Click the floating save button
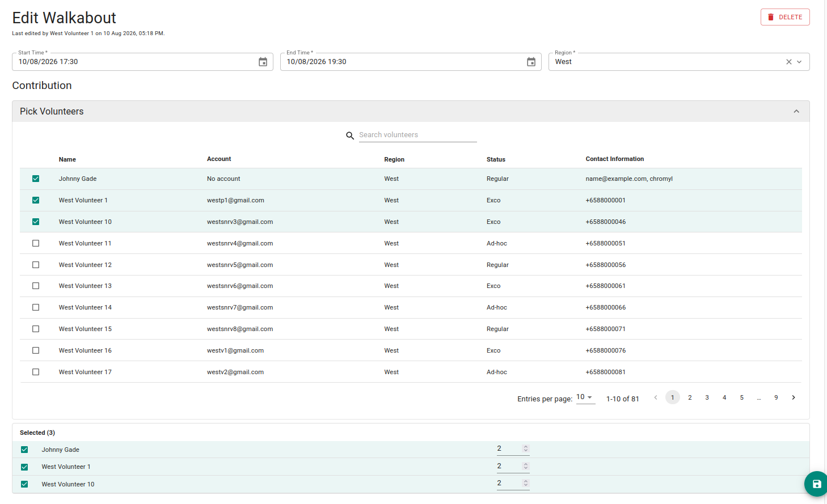Screen dimensions: 827x504 817,484
